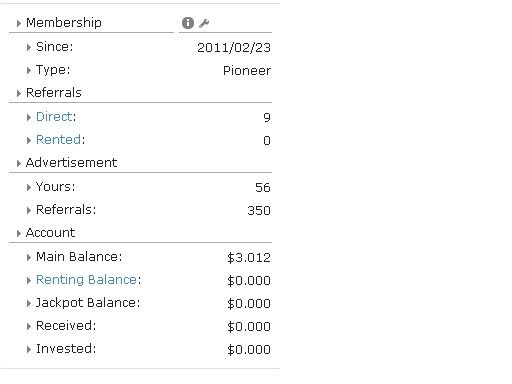
Task: Click the Pioneer membership type value
Action: 247,71
